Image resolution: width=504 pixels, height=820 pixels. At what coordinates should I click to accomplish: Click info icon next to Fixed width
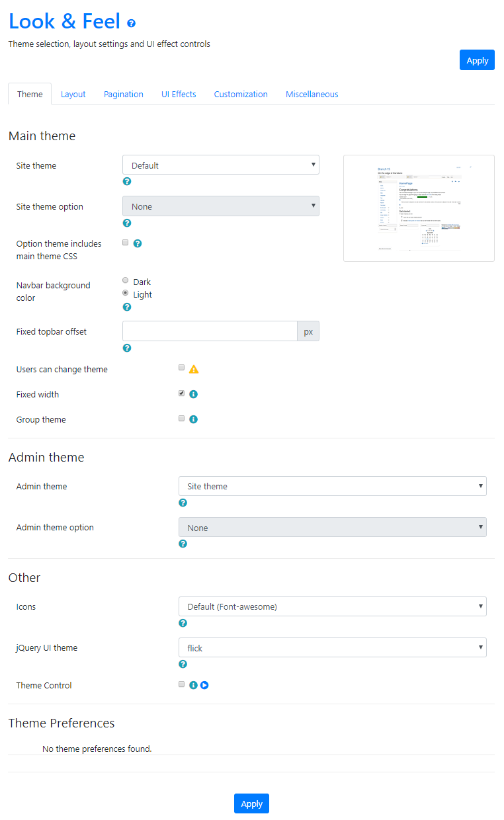[x=194, y=394]
